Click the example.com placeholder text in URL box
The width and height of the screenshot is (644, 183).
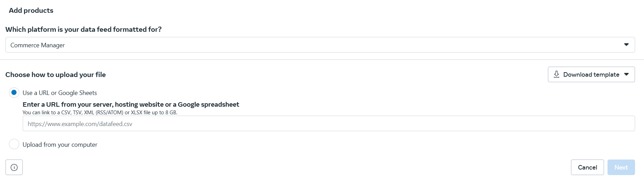coord(80,124)
